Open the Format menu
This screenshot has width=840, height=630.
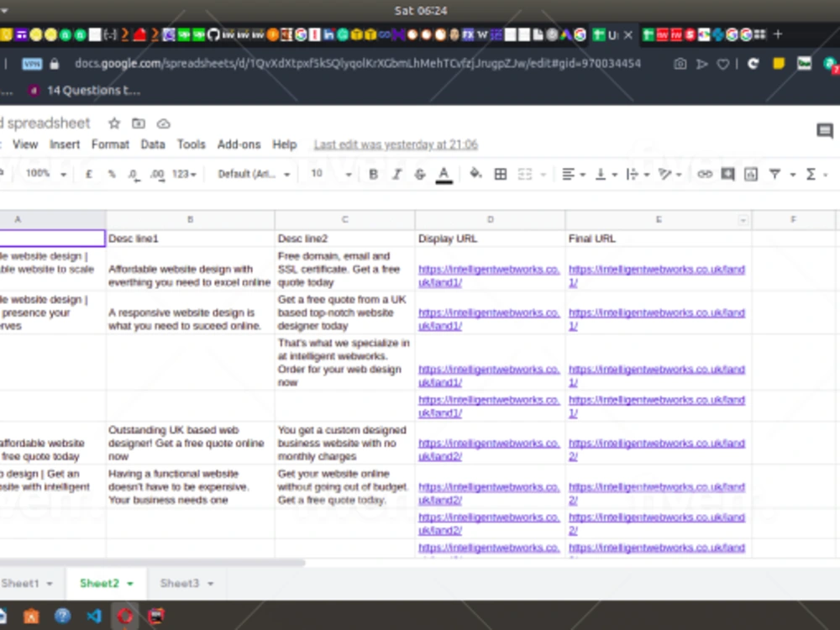(110, 144)
